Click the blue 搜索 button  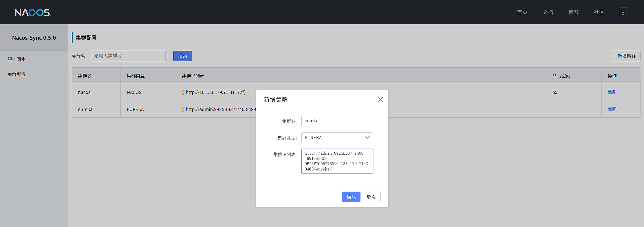point(182,56)
